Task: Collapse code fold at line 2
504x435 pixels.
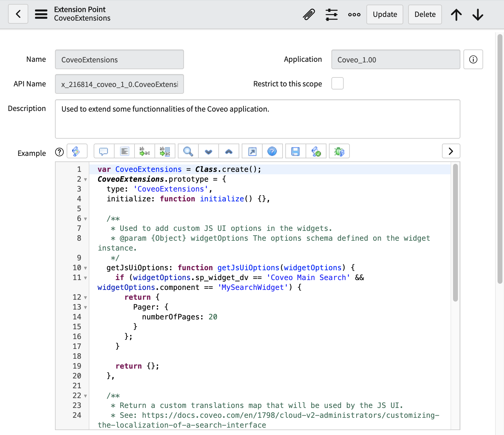Action: point(85,180)
